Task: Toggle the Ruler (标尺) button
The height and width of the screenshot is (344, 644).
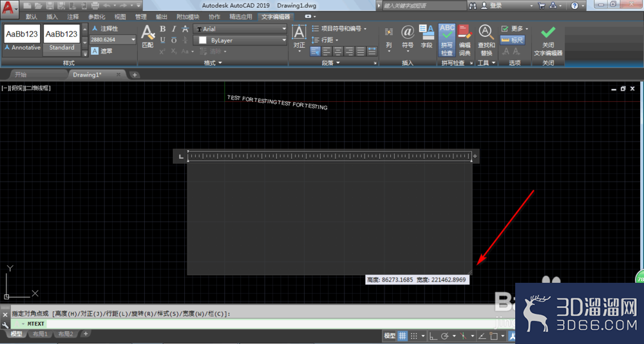Action: coord(513,40)
